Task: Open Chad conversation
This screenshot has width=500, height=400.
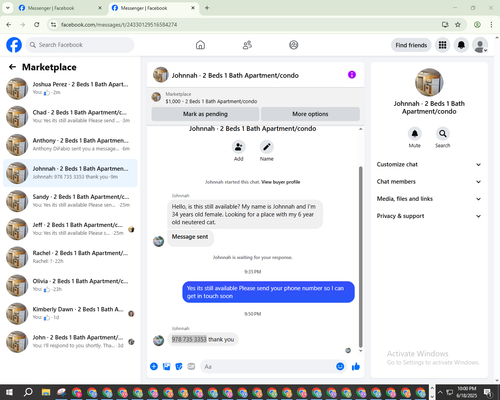Action: [70, 117]
